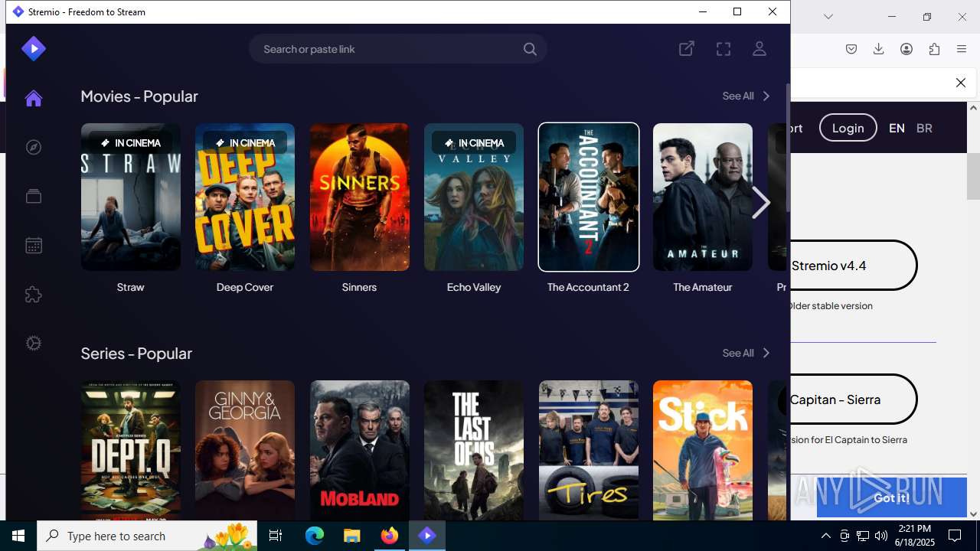
Task: Switch to Stremio on taskbar
Action: (x=427, y=536)
